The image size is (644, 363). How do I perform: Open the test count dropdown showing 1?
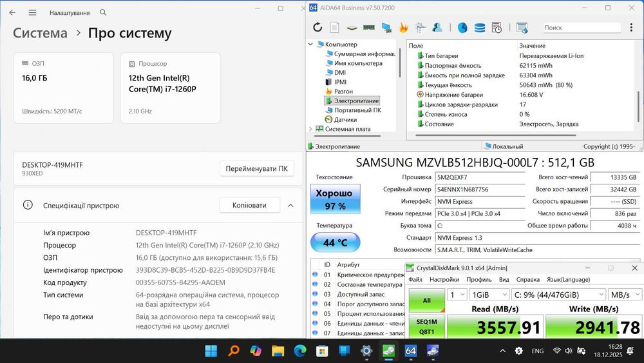[x=457, y=295]
